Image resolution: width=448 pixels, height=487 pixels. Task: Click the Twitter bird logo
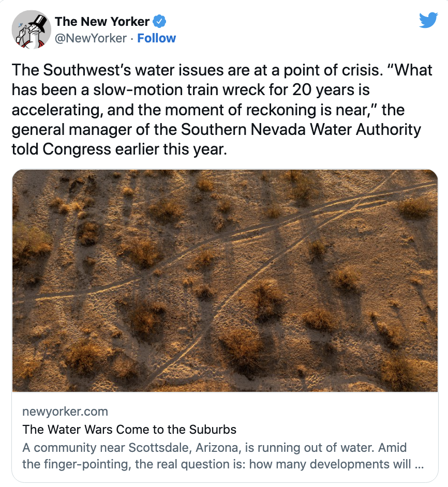[x=428, y=21]
